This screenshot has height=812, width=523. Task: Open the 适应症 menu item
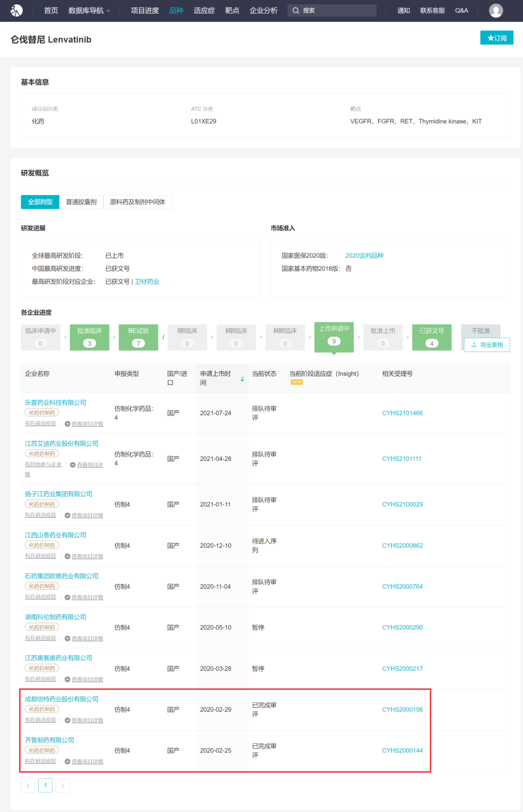pos(204,10)
